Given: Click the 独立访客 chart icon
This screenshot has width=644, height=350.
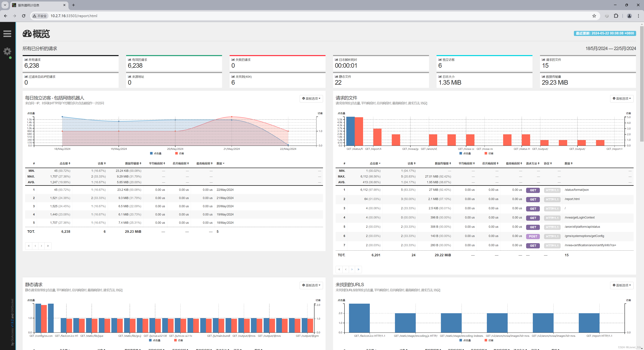Looking at the screenshot, I should 440,60.
